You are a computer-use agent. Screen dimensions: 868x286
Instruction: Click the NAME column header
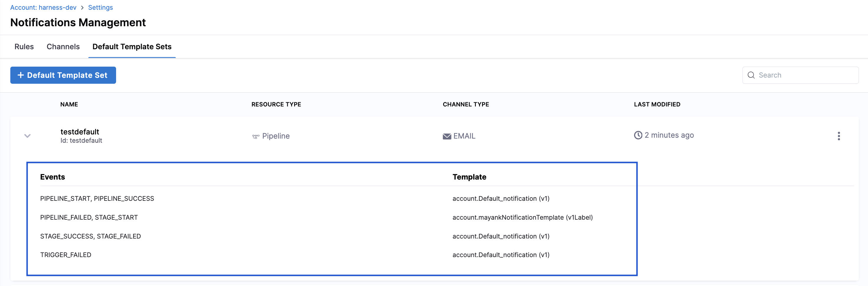coord(69,105)
